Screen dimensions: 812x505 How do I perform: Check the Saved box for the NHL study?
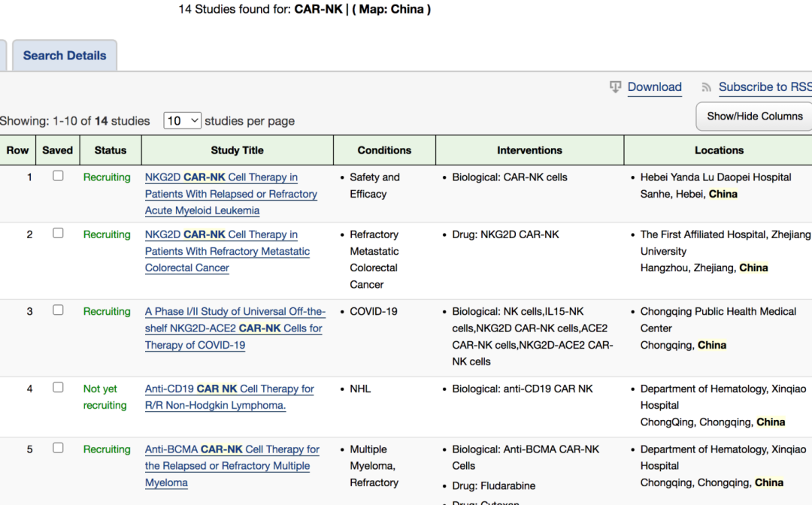(58, 388)
